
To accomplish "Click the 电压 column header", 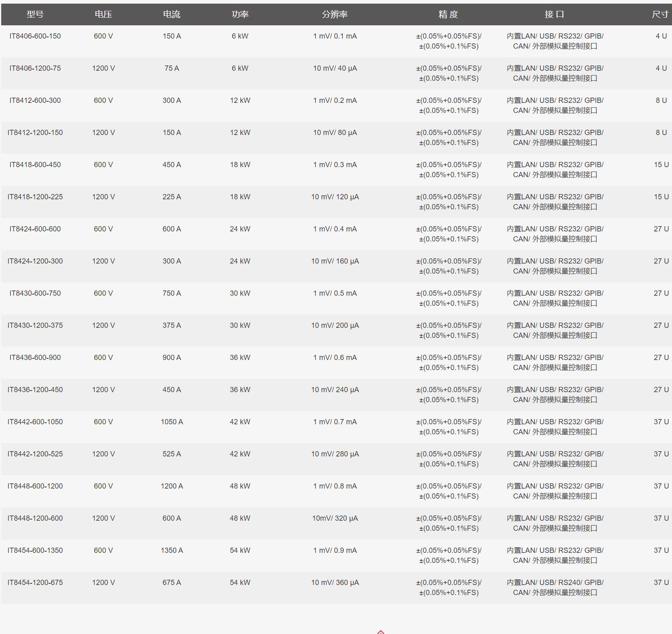I will click(x=103, y=14).
